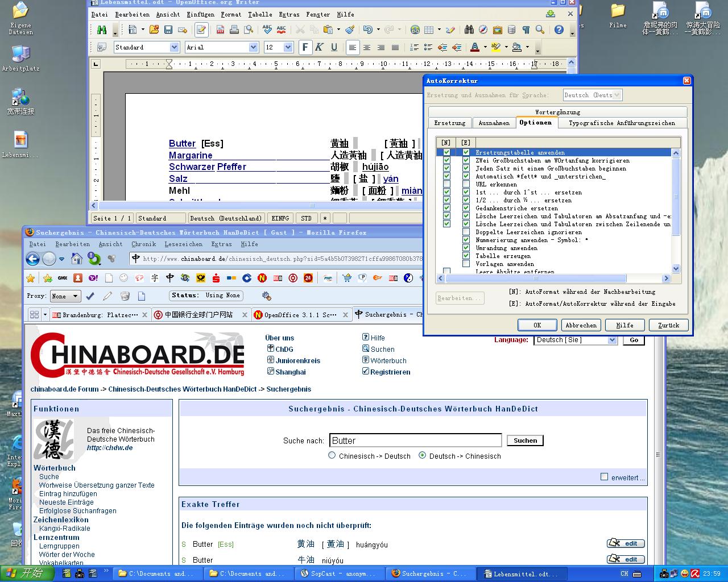Open Proxy dropdown showing None
This screenshot has height=582, width=728.
(65, 296)
